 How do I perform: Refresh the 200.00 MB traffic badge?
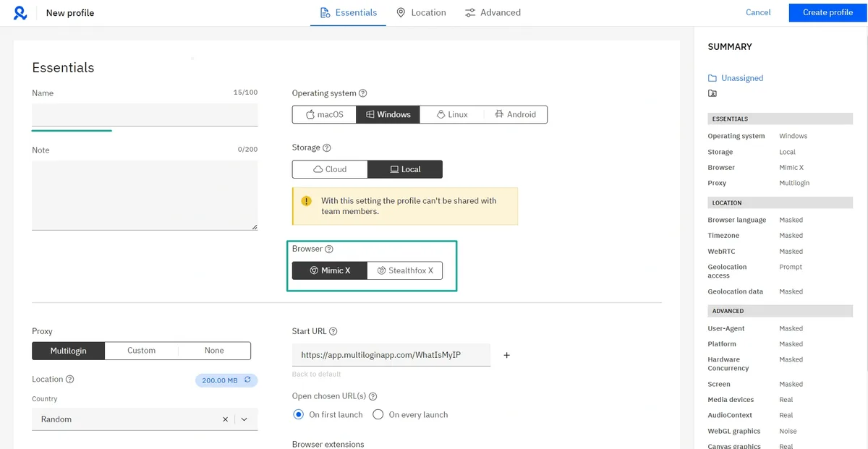(x=248, y=380)
